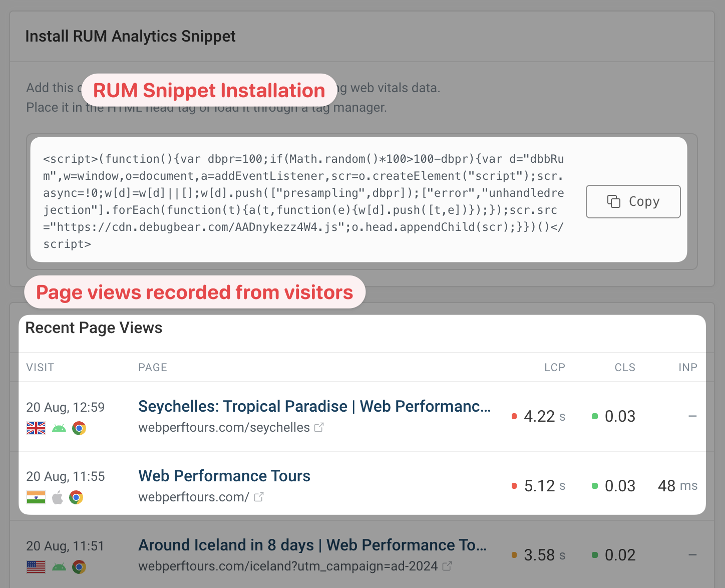Click the UK flag icon on 12:59 visit
Image resolution: width=725 pixels, height=588 pixels.
pyautogui.click(x=36, y=428)
